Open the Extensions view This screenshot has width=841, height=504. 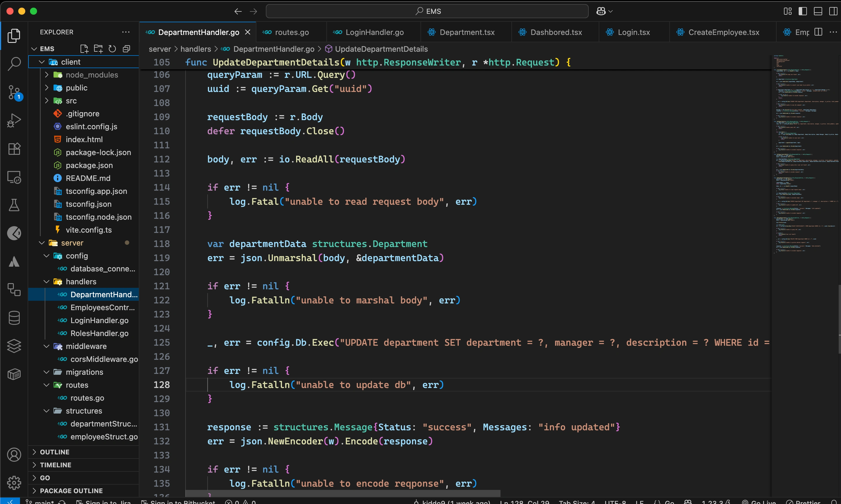pyautogui.click(x=14, y=149)
